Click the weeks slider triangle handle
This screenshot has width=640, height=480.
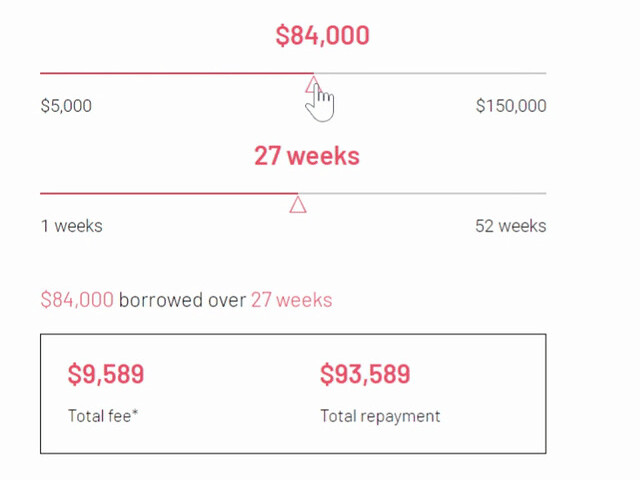click(x=298, y=204)
